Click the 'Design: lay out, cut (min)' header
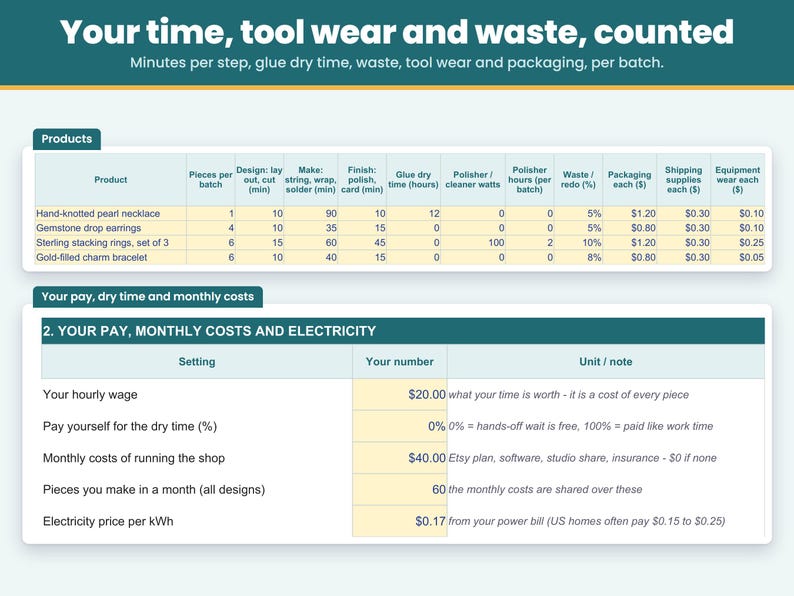Viewport: 794px width, 596px height. point(259,180)
